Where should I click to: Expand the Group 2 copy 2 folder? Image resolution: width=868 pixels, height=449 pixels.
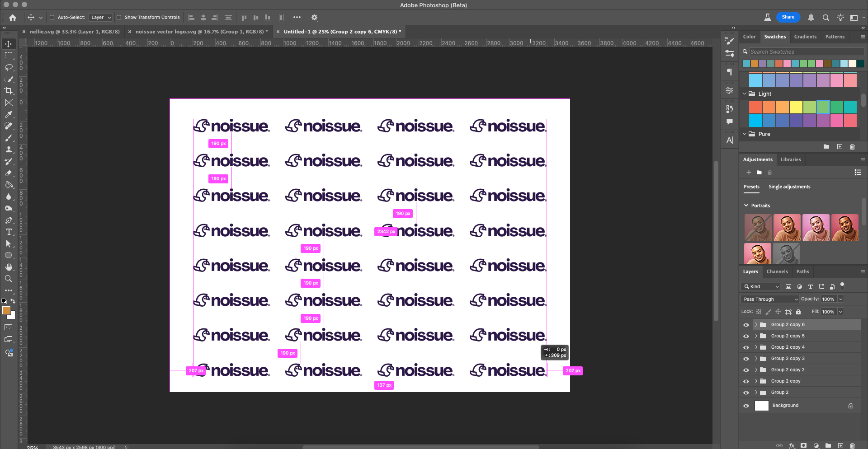[756, 370]
